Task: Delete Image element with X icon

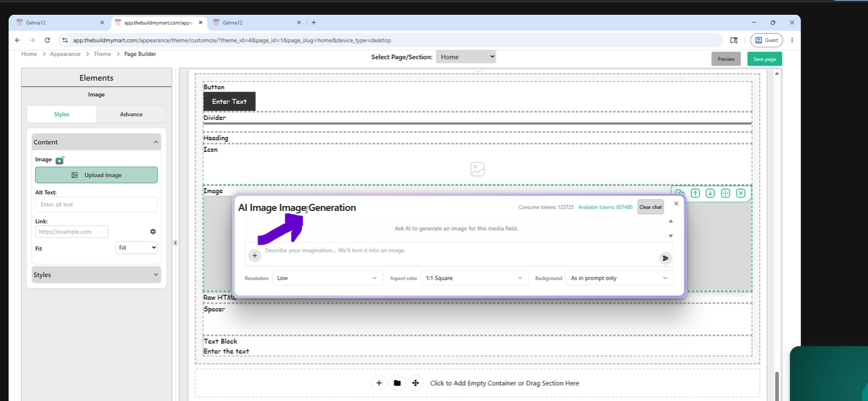Action: [741, 193]
